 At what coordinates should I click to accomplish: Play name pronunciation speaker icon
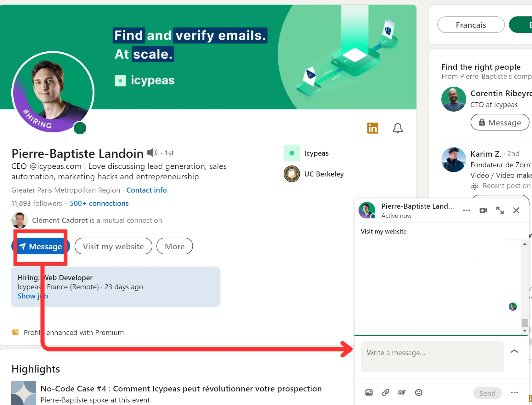click(x=152, y=153)
